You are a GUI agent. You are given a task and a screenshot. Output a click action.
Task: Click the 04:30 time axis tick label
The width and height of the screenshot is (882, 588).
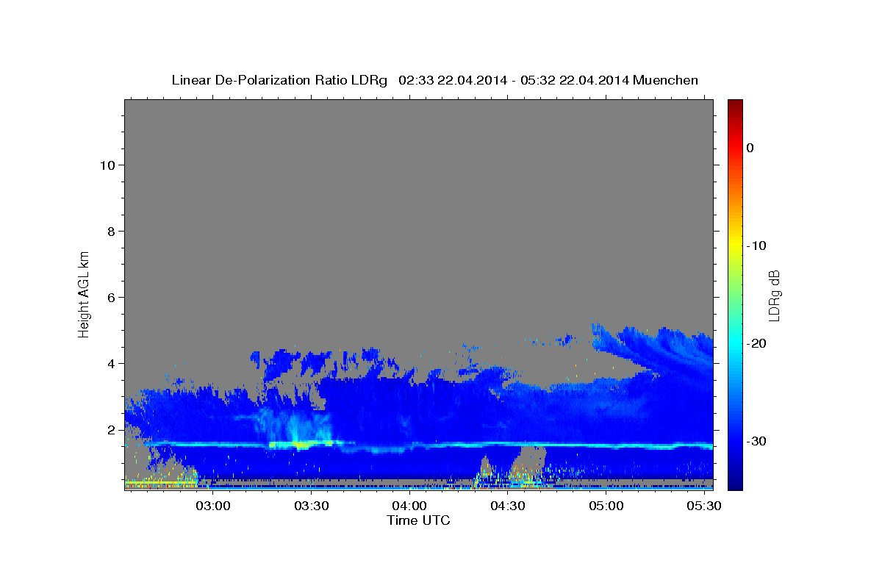point(507,506)
